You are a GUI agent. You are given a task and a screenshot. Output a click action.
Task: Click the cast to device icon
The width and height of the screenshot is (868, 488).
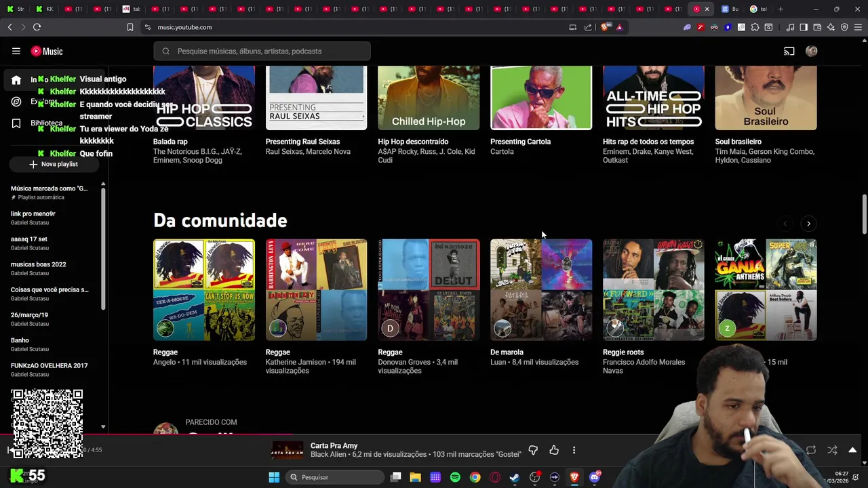point(789,52)
